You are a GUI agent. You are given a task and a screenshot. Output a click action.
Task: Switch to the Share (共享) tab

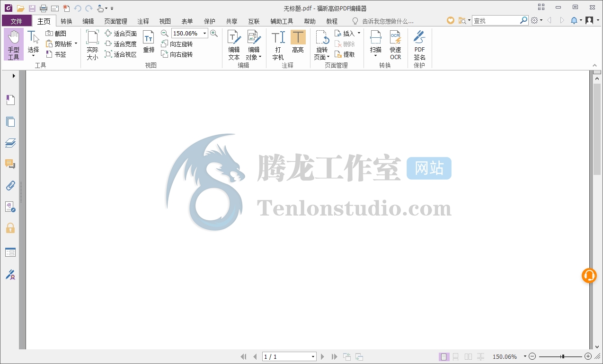pos(231,21)
